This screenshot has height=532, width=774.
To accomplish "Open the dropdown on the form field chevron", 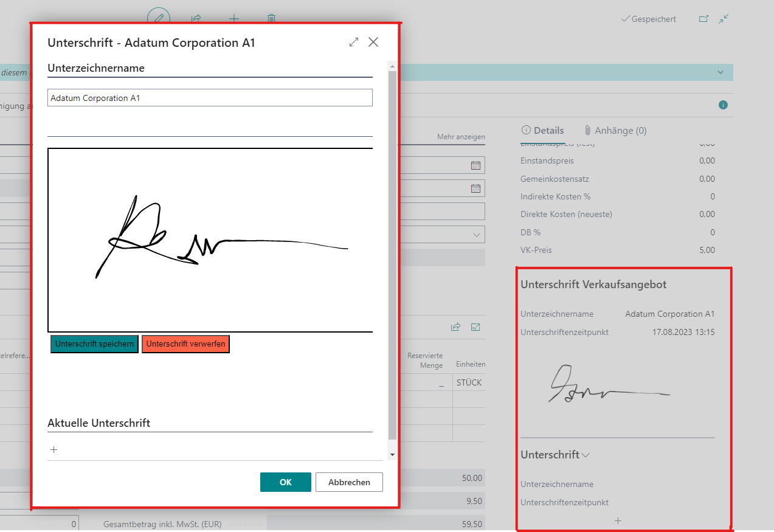I will [476, 234].
